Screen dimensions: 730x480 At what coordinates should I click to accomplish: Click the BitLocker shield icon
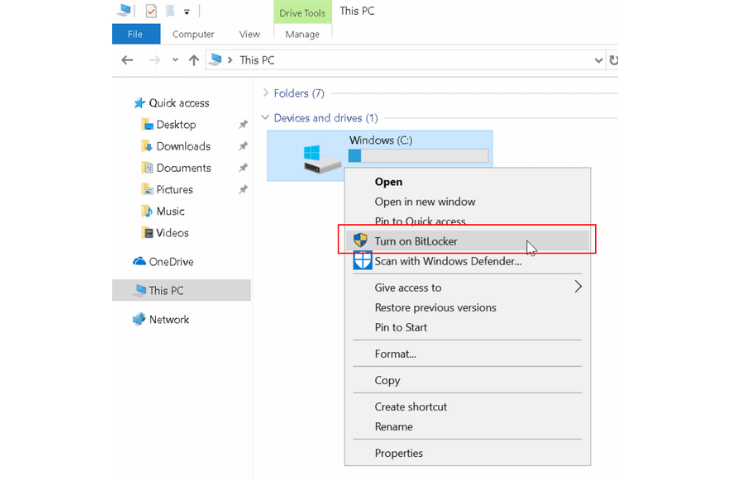tap(360, 240)
